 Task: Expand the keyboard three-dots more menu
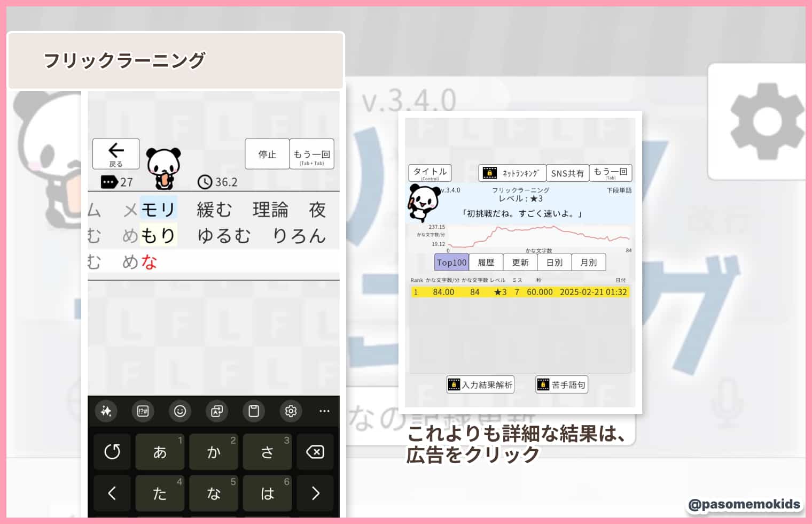[x=324, y=411]
